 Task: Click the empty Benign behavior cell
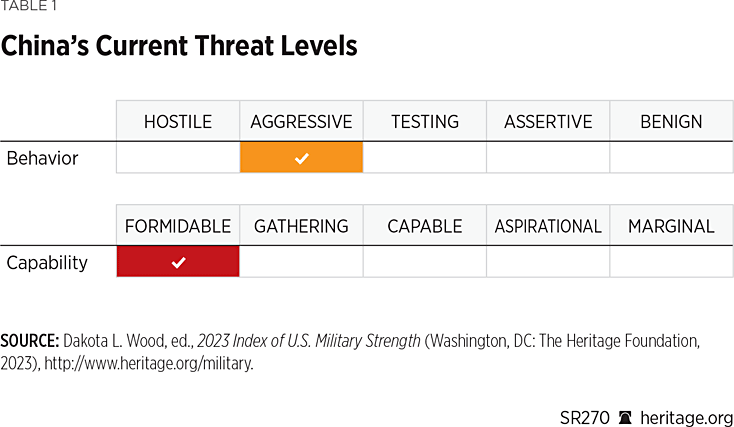click(x=671, y=158)
